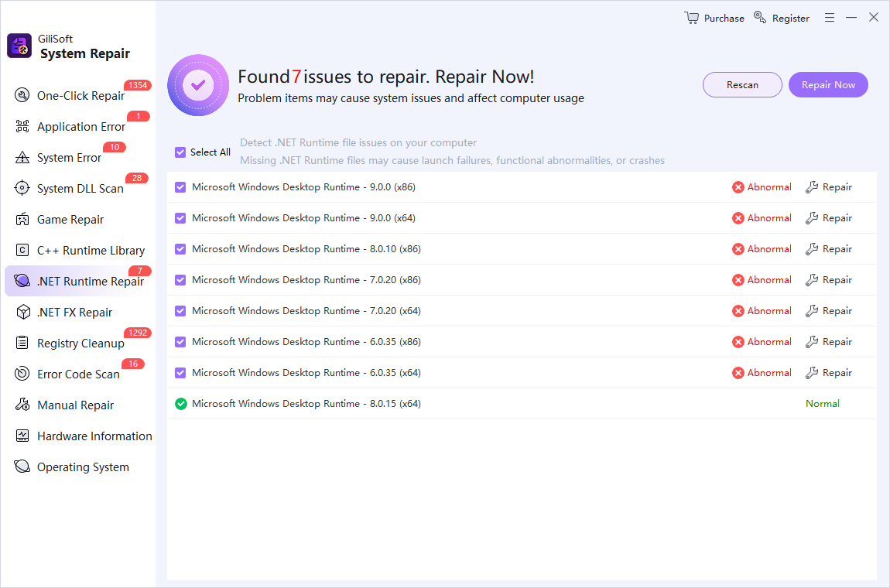Click Repair text for Runtime 8.0.10 (x86)

(837, 248)
